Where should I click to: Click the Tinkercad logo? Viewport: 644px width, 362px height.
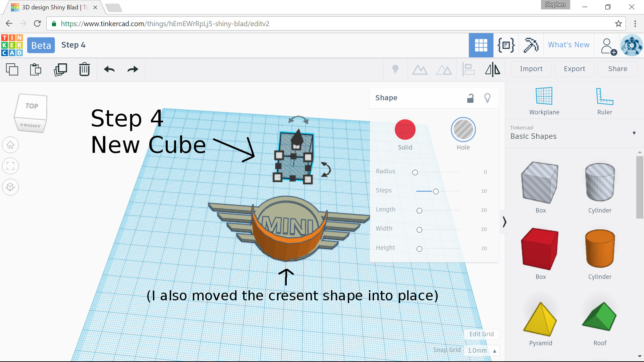pyautogui.click(x=12, y=45)
